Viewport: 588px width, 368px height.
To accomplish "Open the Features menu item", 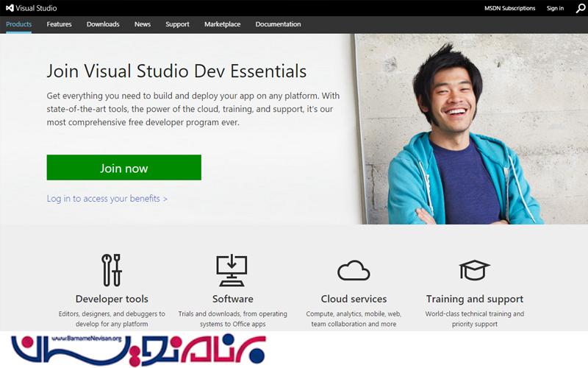I will point(60,24).
